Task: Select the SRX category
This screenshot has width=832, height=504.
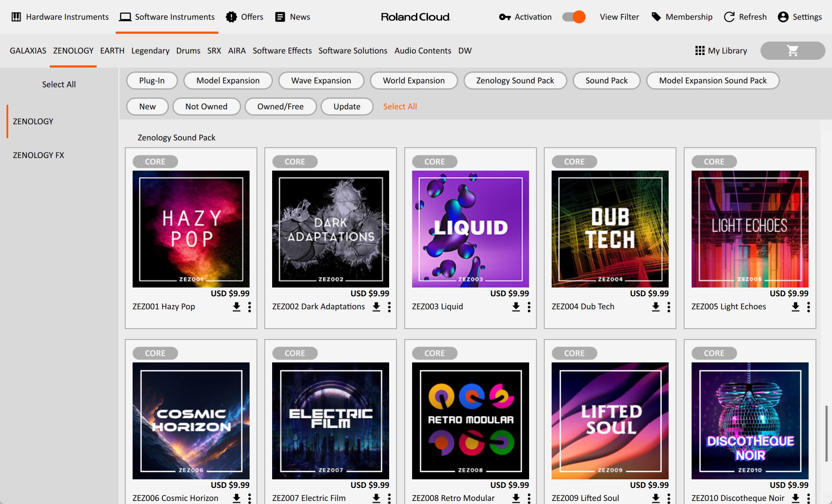Action: click(x=214, y=51)
